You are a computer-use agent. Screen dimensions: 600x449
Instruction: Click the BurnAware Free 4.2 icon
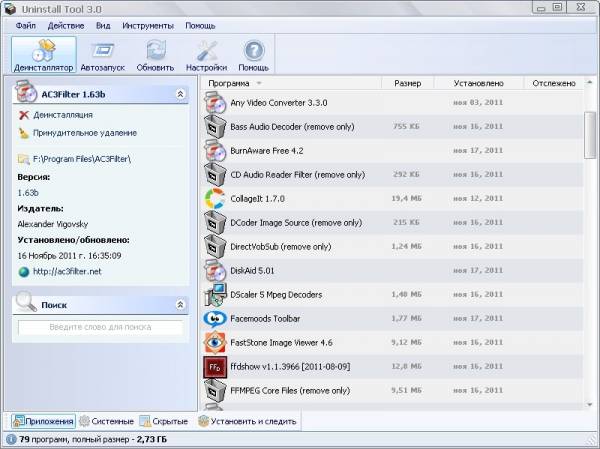(x=215, y=150)
